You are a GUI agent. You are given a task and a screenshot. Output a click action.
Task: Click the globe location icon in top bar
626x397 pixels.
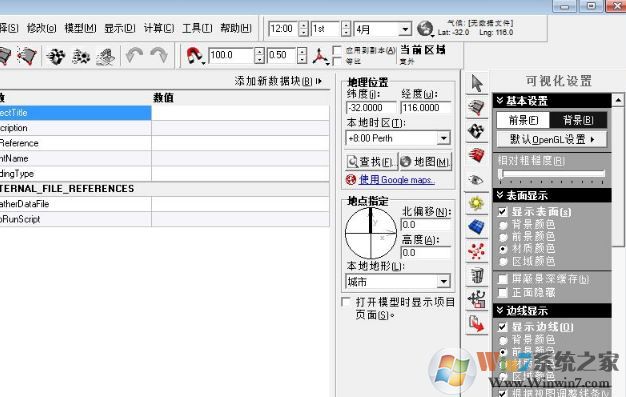[x=425, y=29]
